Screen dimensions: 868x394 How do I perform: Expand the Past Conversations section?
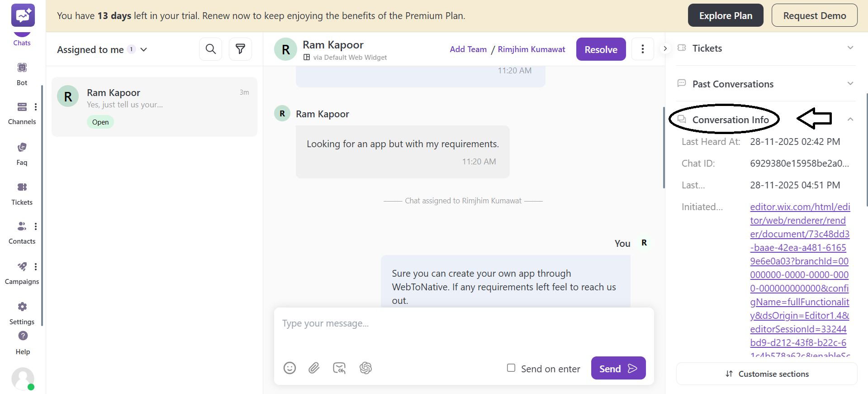(x=850, y=84)
